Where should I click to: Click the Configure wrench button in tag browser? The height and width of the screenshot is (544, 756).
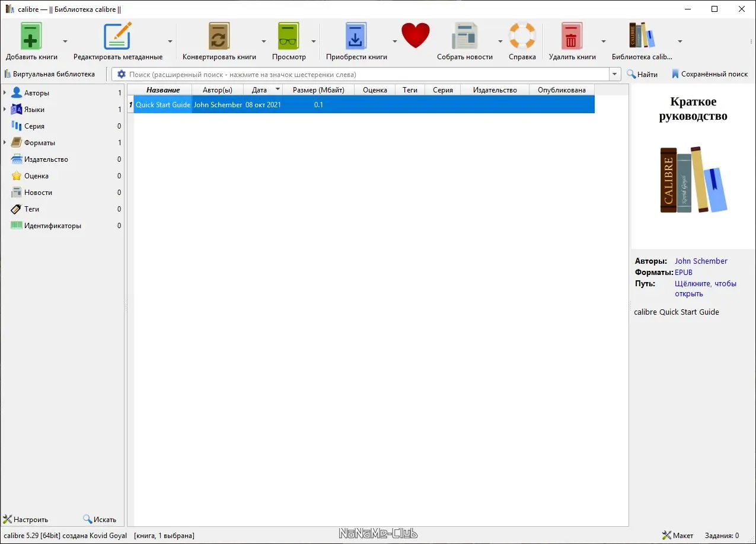pos(25,520)
